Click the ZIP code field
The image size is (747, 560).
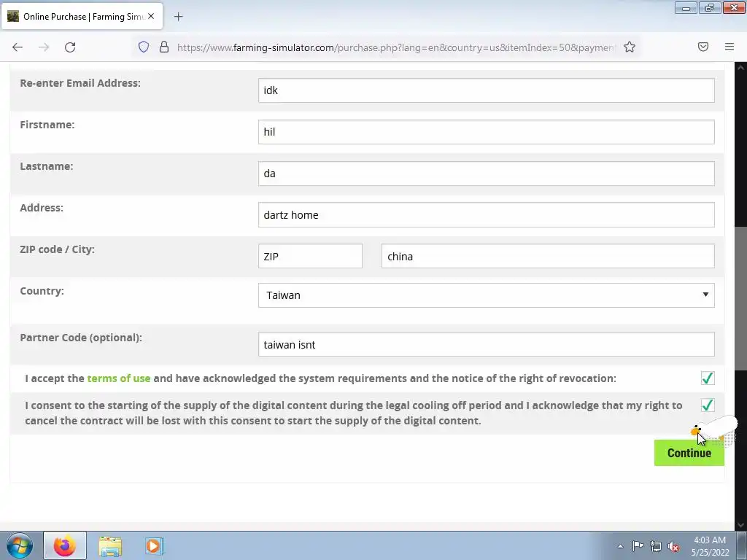(x=310, y=256)
